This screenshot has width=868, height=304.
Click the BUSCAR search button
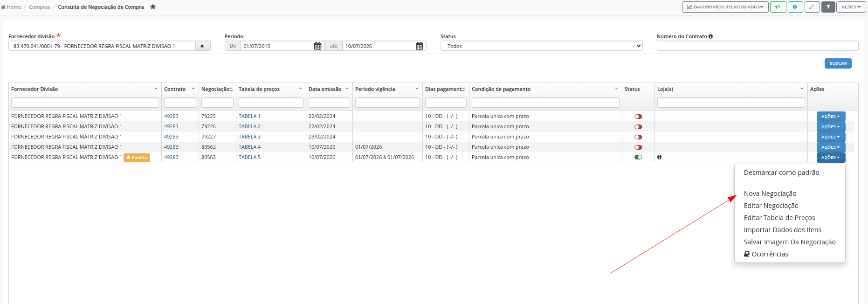[x=838, y=63]
